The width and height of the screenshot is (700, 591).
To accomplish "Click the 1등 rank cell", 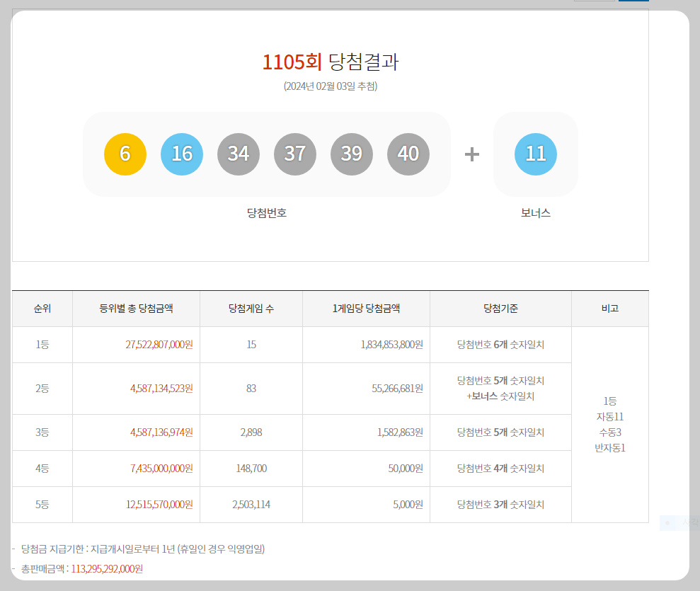I will tap(42, 345).
